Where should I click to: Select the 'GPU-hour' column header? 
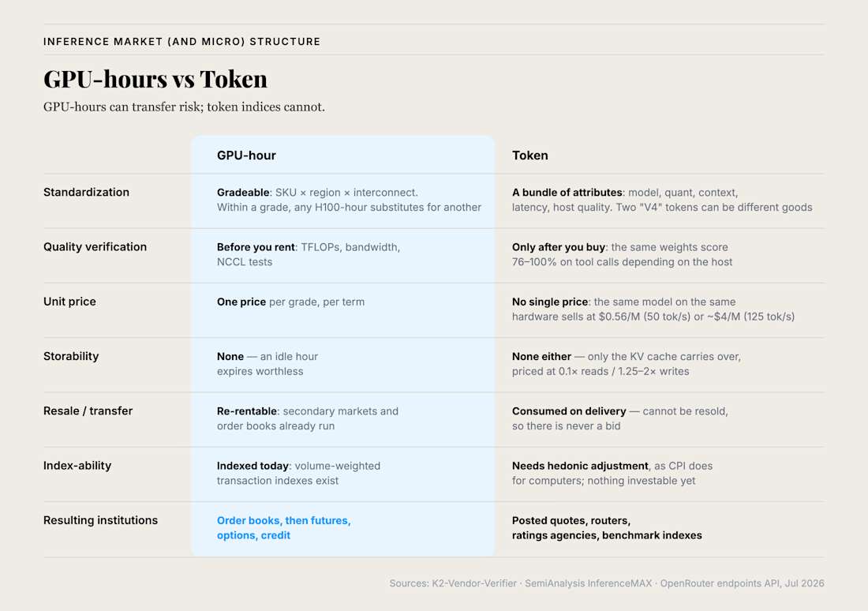[x=246, y=156]
